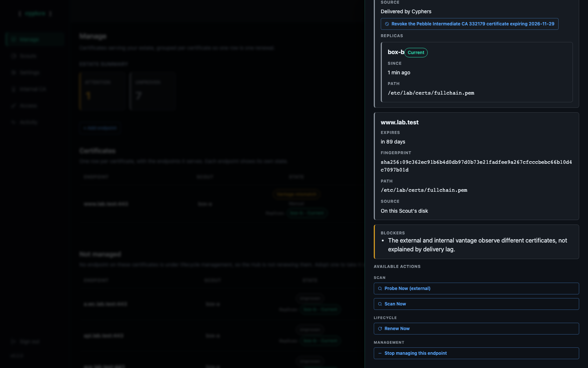Select the 'in 89 days' expiry value
588x368 pixels.
coord(393,142)
